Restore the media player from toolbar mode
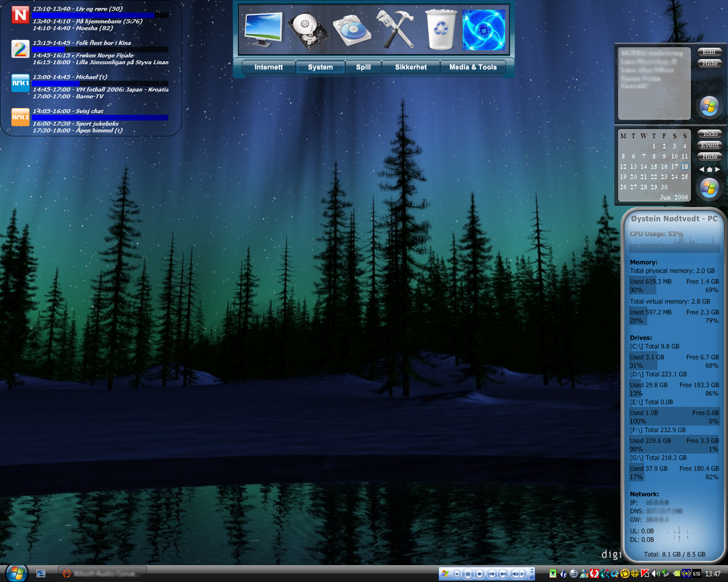The width and height of the screenshot is (728, 582). (x=532, y=577)
